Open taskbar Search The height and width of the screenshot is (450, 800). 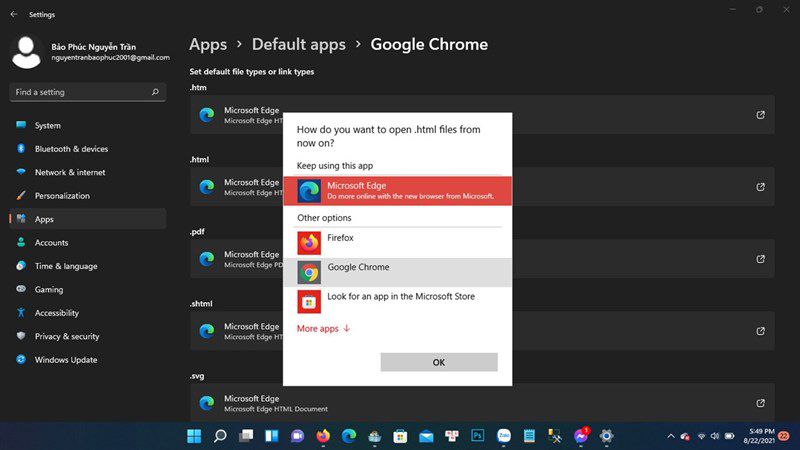click(x=220, y=436)
